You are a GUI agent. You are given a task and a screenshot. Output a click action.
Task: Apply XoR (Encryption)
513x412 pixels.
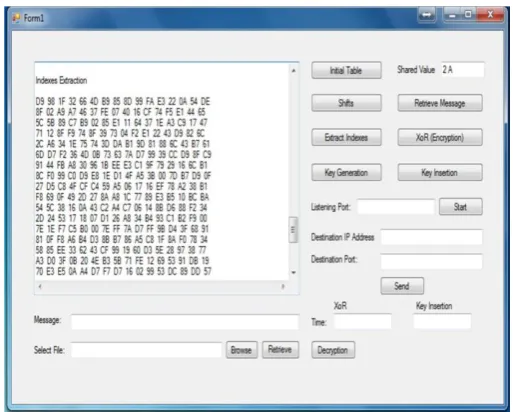[440, 137]
